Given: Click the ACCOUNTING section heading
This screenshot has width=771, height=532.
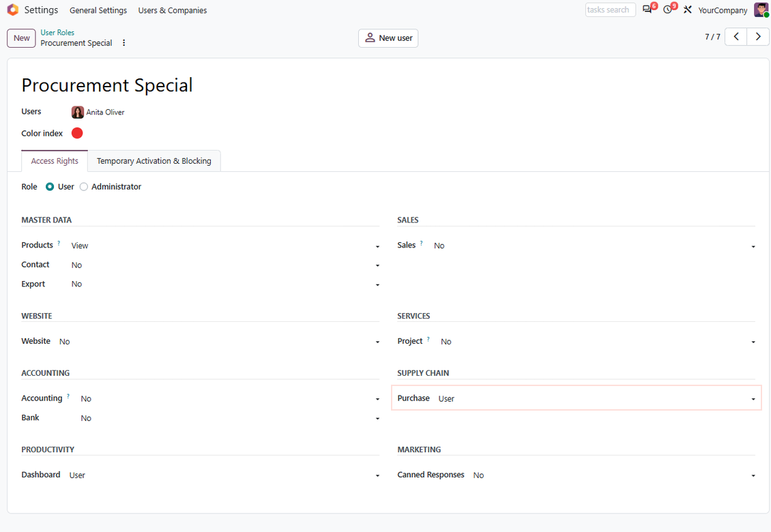Looking at the screenshot, I should pos(45,372).
